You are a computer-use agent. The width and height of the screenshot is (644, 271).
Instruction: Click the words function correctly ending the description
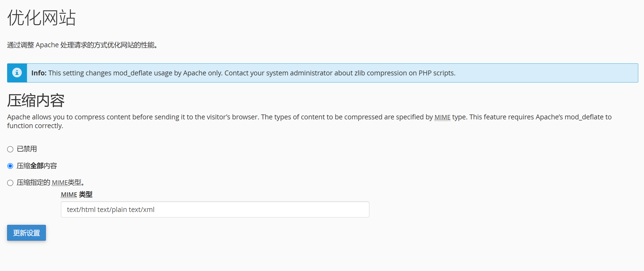[35, 126]
